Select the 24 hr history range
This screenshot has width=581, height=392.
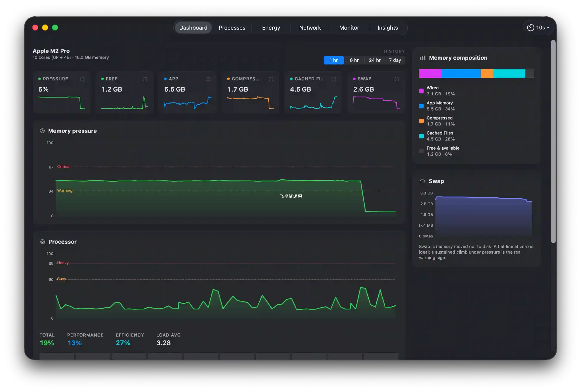(x=375, y=60)
